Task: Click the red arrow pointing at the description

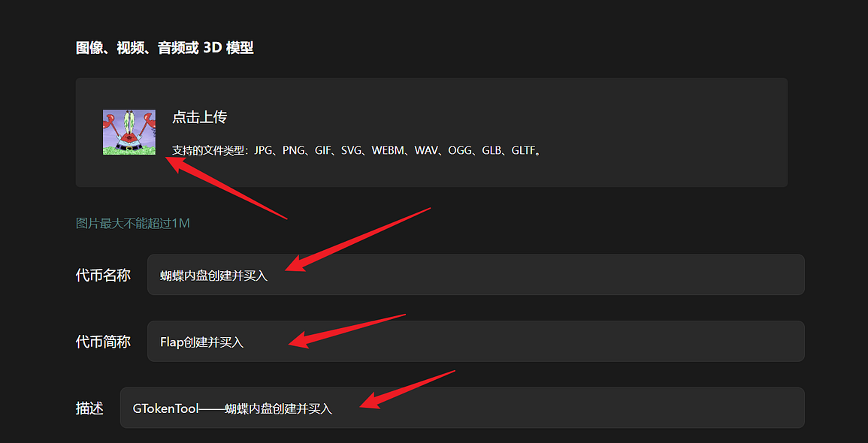Action: [407, 390]
